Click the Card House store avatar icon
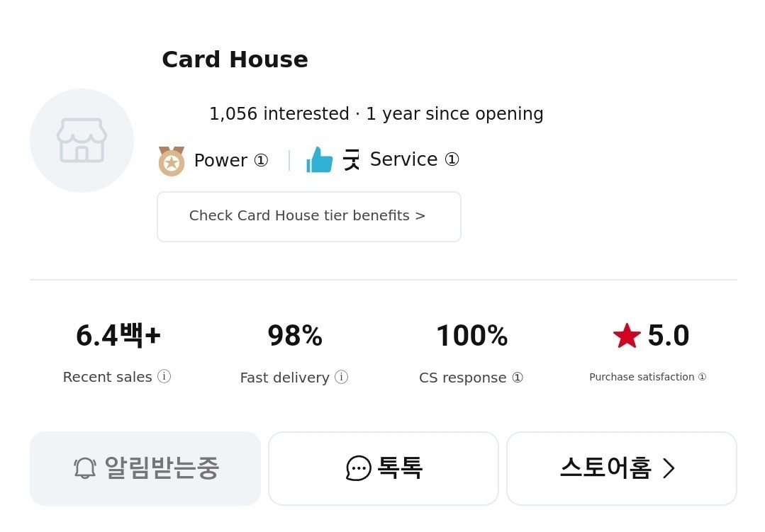This screenshot has width=765, height=532. [x=82, y=140]
